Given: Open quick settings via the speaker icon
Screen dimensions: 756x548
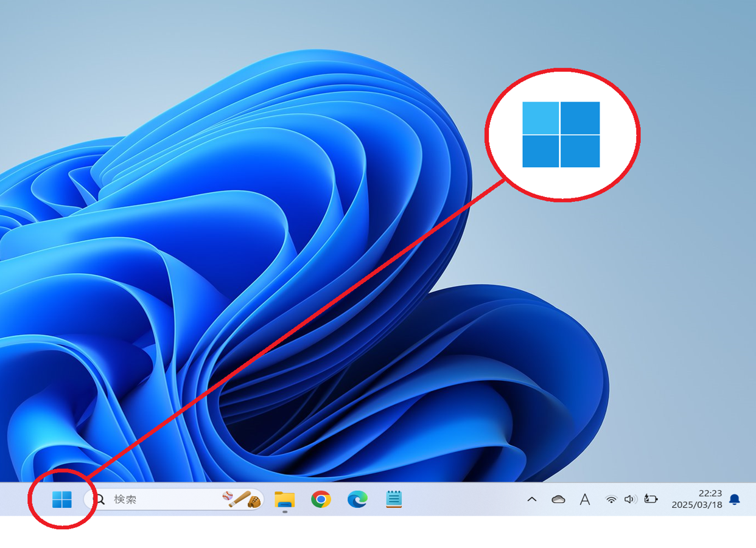Looking at the screenshot, I should click(629, 499).
